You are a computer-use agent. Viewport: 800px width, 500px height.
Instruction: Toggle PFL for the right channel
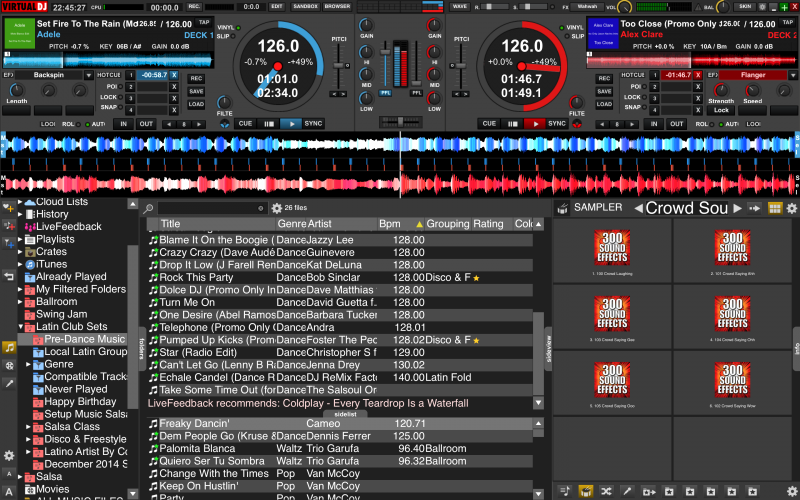(416, 93)
